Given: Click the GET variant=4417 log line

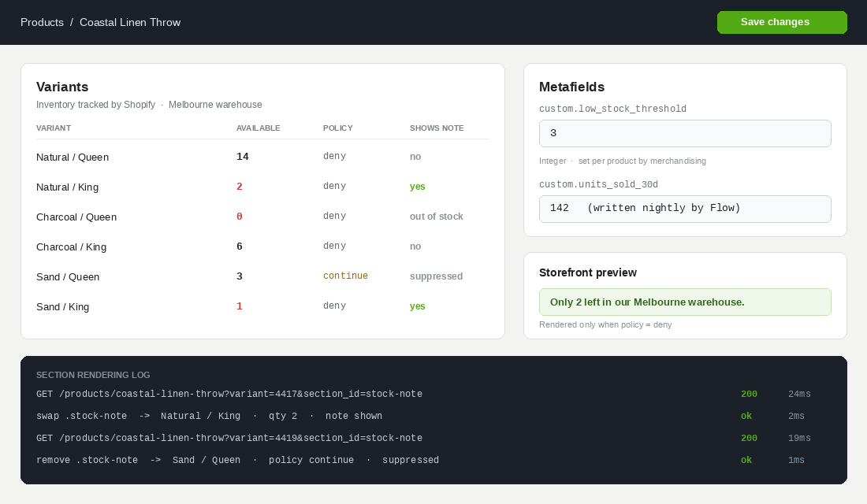Looking at the screenshot, I should coord(229,394).
